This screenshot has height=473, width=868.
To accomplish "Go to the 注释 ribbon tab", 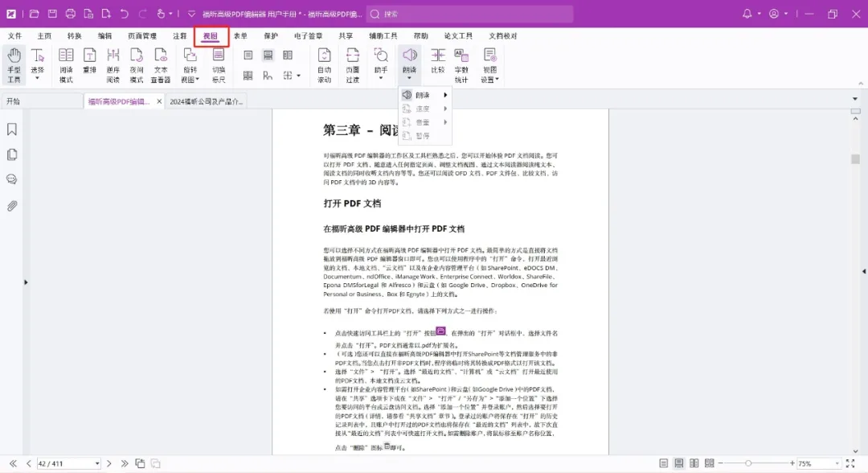I will [180, 36].
